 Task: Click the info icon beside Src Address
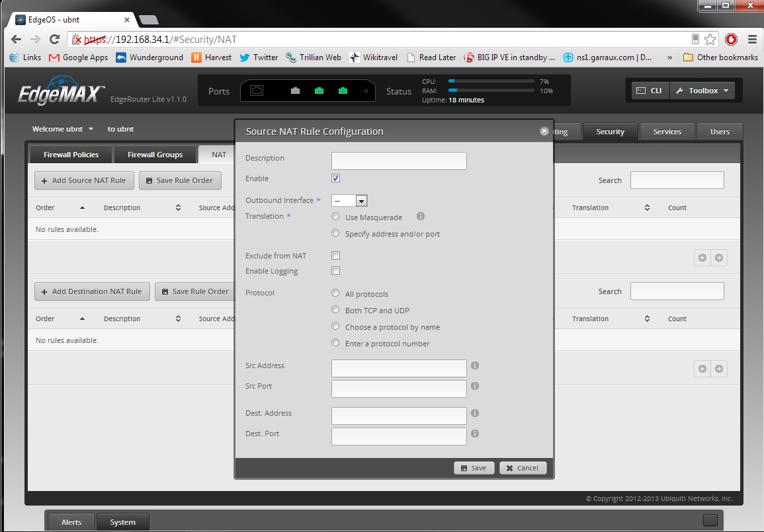pyautogui.click(x=475, y=365)
